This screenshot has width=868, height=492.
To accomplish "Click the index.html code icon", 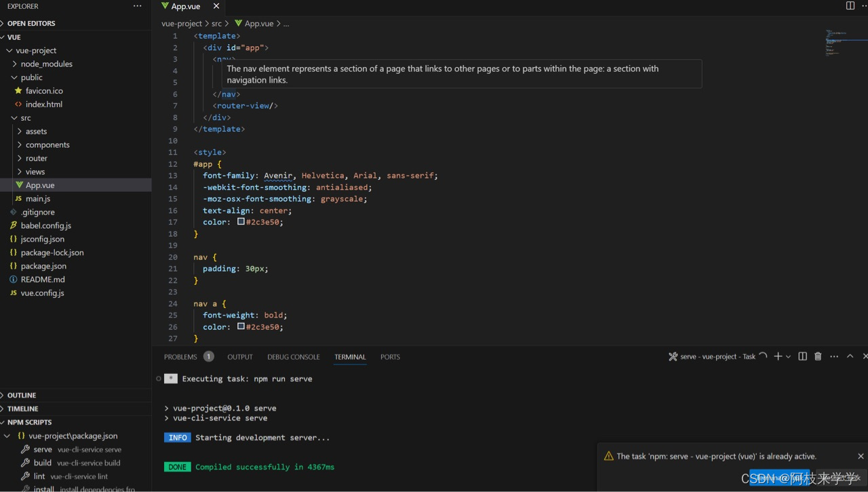I will (18, 104).
